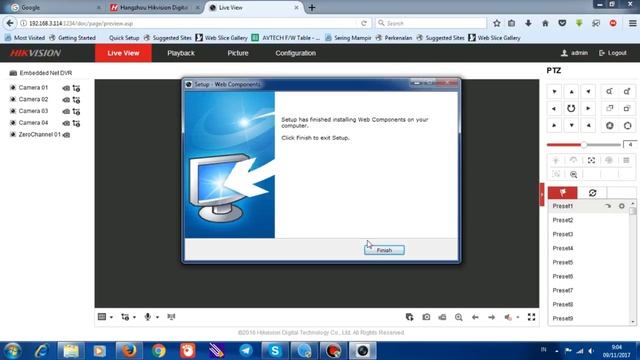
Task: Open the Playback tab
Action: [181, 53]
